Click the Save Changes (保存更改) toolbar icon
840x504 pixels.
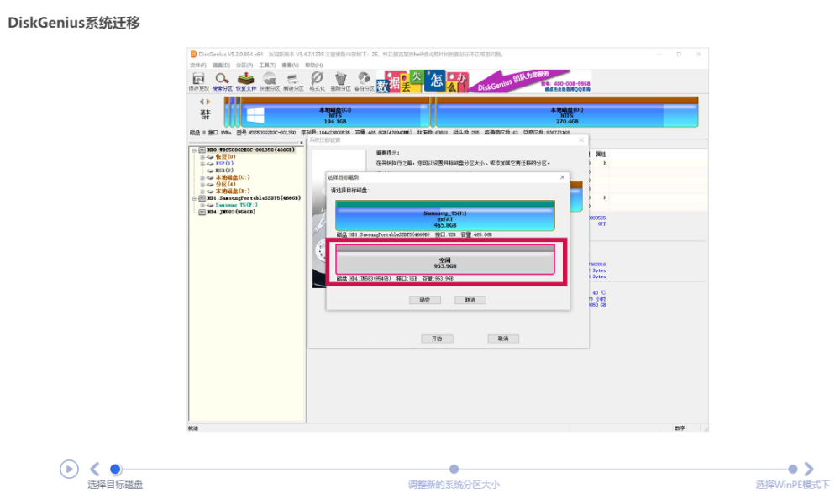coord(198,81)
